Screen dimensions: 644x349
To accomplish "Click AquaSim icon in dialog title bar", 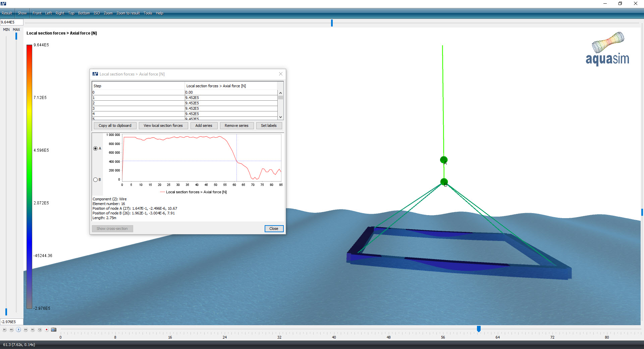I will coord(95,74).
